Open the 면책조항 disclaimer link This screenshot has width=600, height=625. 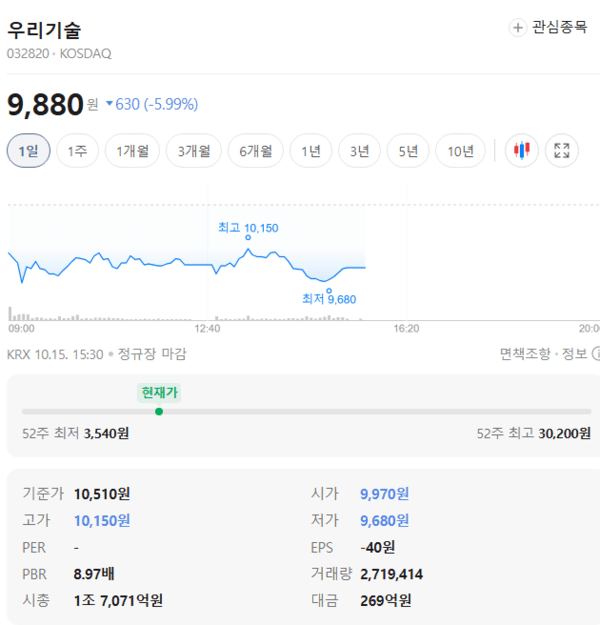[x=525, y=354]
